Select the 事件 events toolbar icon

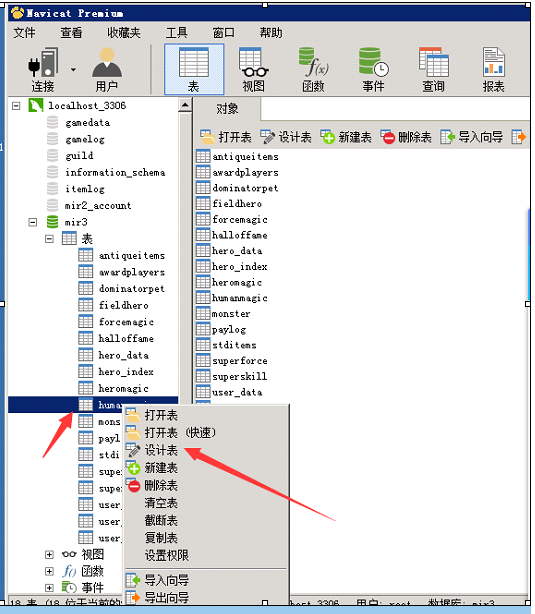373,70
